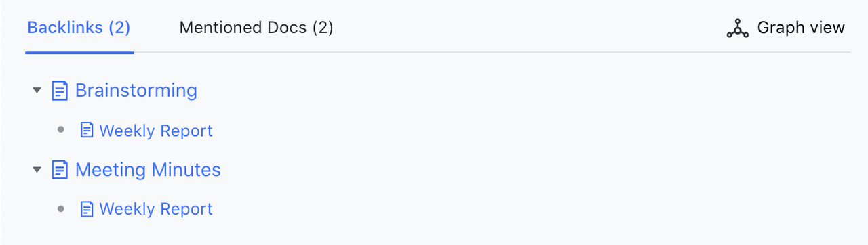The width and height of the screenshot is (868, 245).
Task: Open Weekly Report link under Brainstorming
Action: [x=156, y=131]
